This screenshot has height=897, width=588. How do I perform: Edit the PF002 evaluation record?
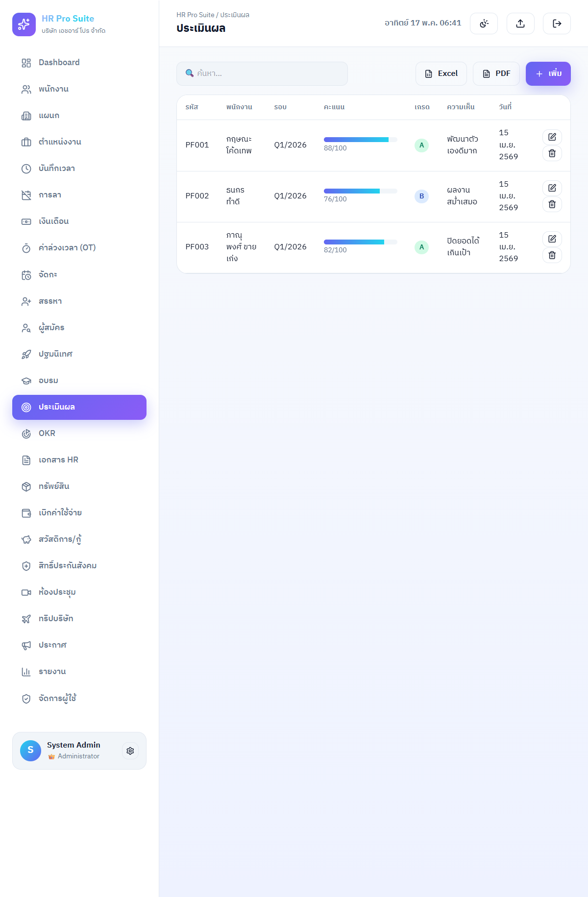[552, 188]
